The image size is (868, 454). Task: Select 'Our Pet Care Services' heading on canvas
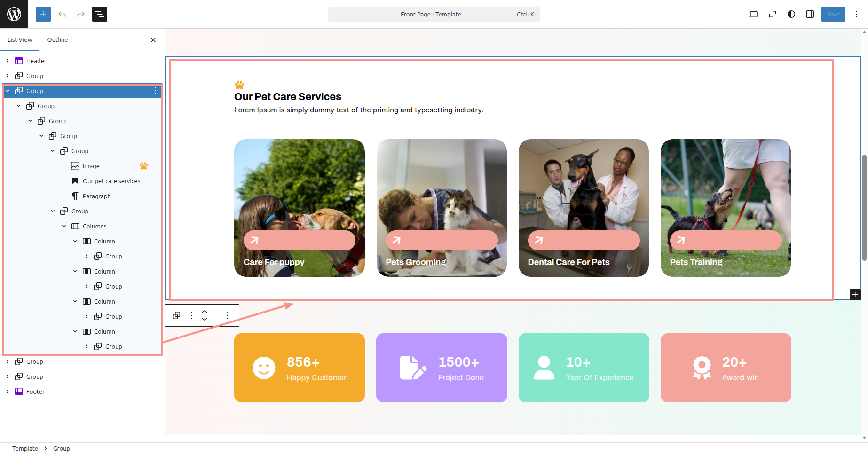[288, 97]
